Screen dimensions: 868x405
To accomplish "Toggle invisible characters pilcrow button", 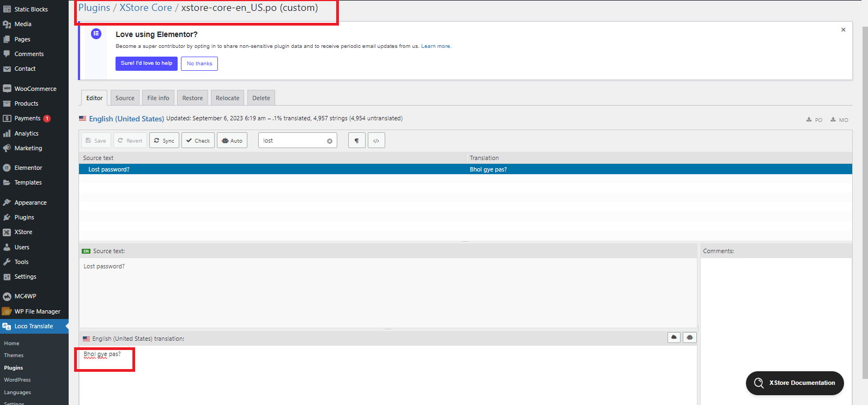I will [357, 140].
